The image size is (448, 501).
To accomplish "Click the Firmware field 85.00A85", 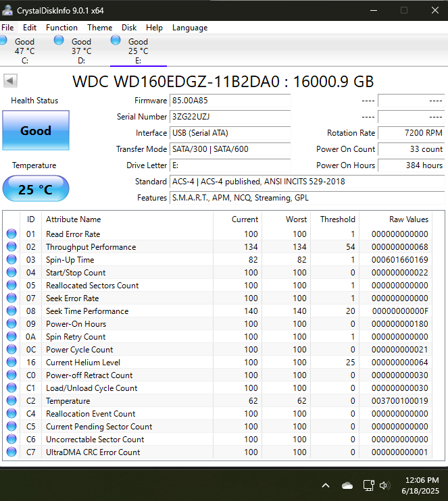I will [230, 101].
